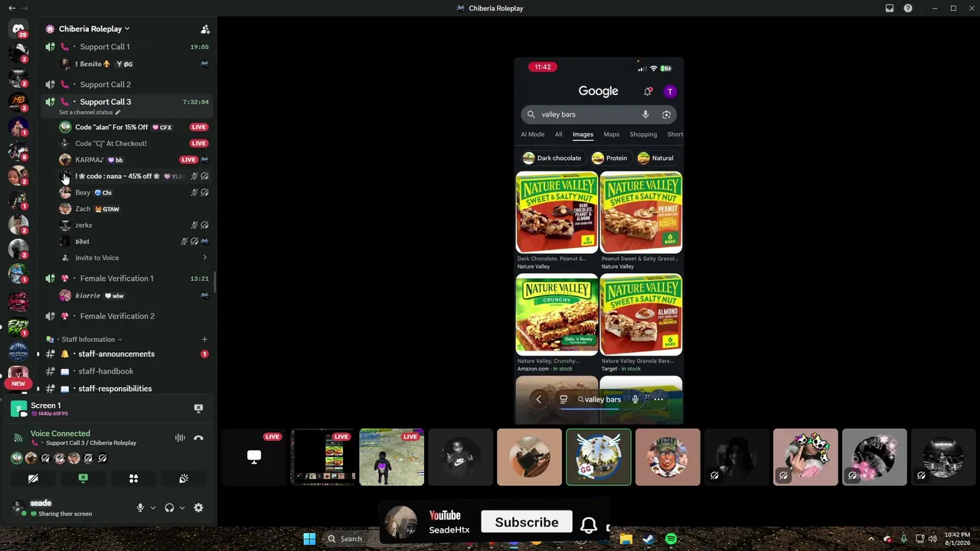Apply the Dark chocolate filter chip
This screenshot has width=980, height=551.
pyautogui.click(x=552, y=158)
